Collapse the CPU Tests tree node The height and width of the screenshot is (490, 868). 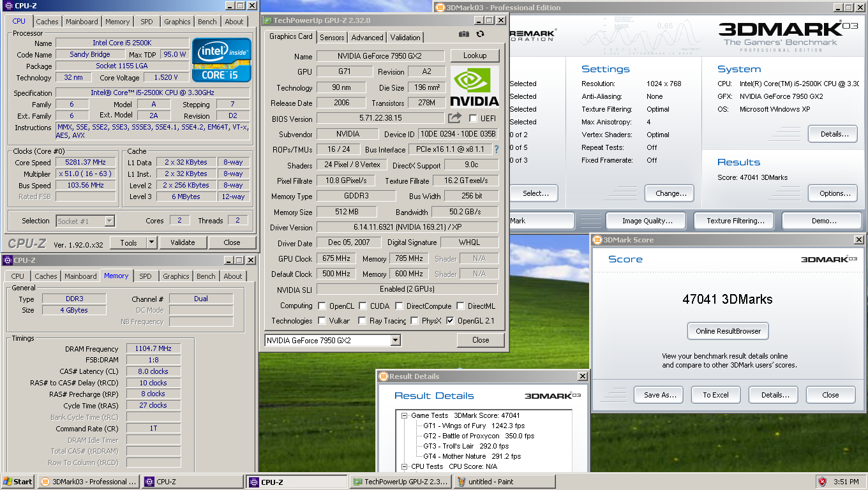pos(405,466)
